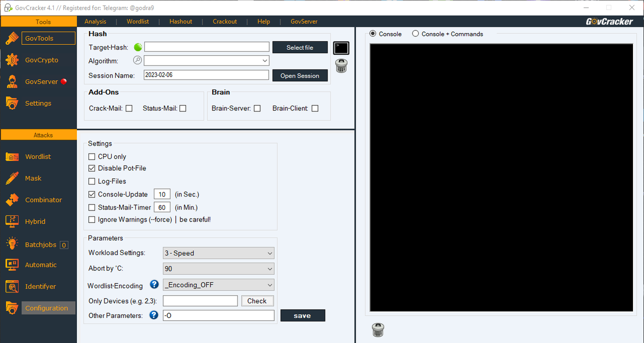
Task: Click the Console-Update seconds field
Action: (162, 194)
